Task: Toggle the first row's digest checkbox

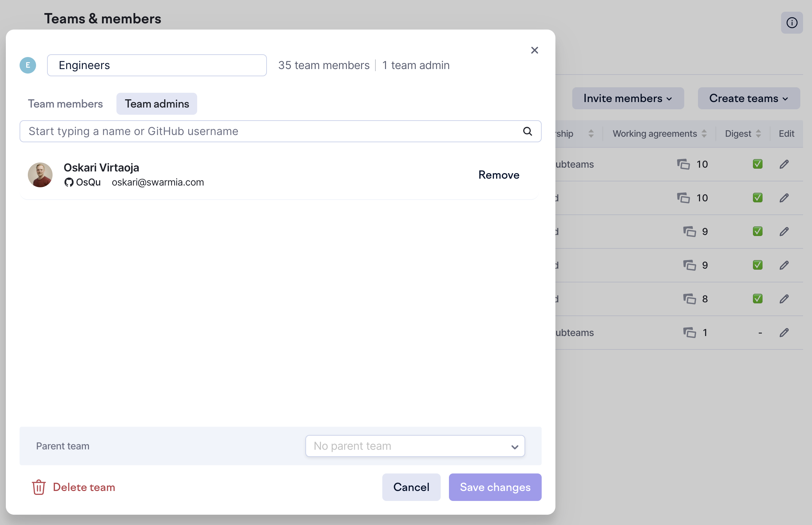Action: [x=757, y=164]
